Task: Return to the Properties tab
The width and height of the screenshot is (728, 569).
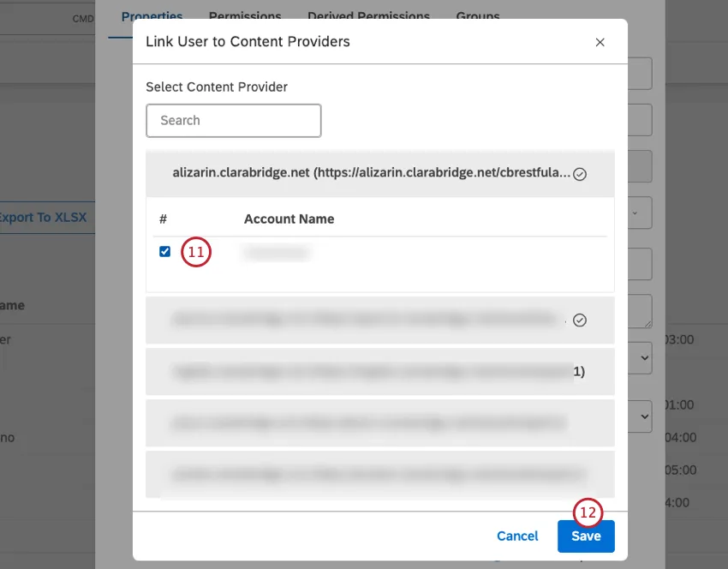Action: 152,16
